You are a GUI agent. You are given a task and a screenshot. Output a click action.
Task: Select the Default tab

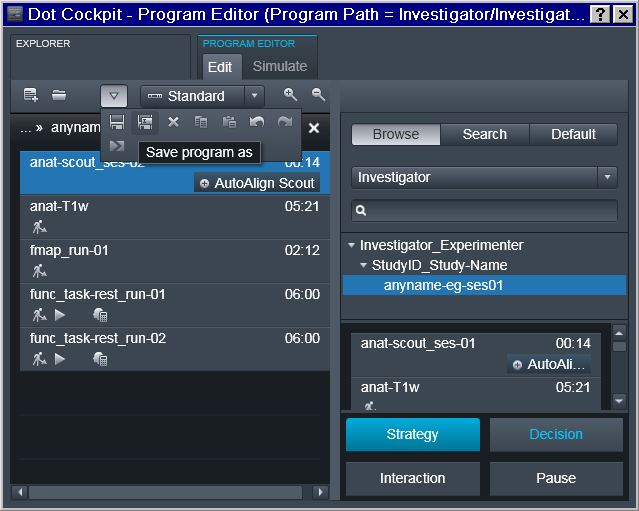point(573,134)
